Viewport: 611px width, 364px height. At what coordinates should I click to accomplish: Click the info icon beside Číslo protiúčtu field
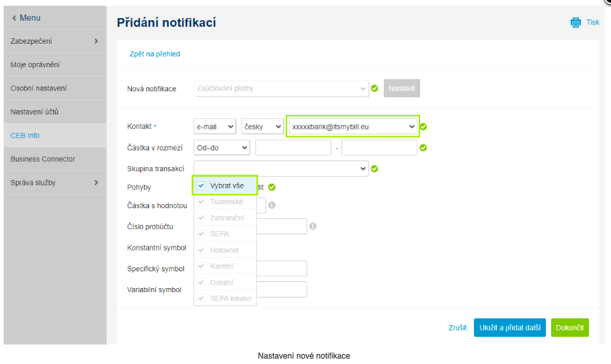tap(313, 227)
